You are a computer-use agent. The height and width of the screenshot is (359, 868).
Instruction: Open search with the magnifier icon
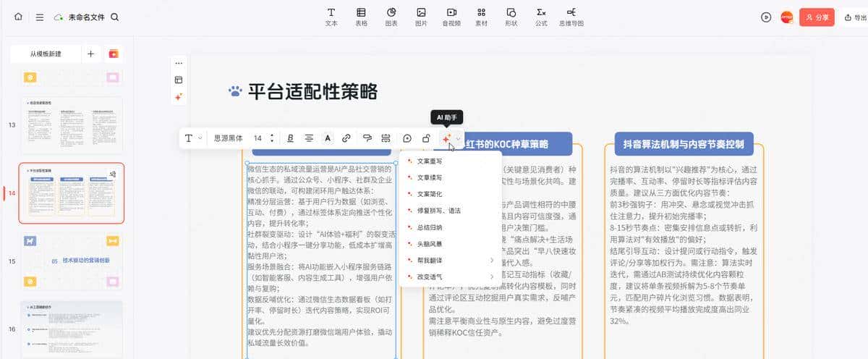point(115,17)
